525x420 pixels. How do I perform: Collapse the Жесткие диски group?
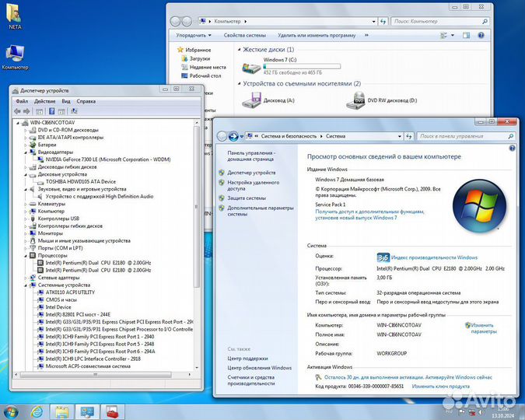click(239, 50)
